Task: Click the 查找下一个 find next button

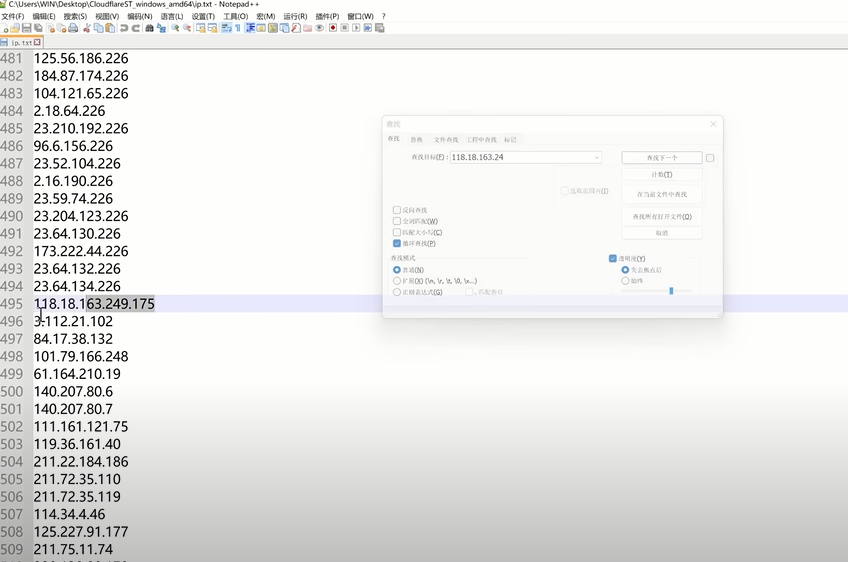Action: [x=661, y=158]
